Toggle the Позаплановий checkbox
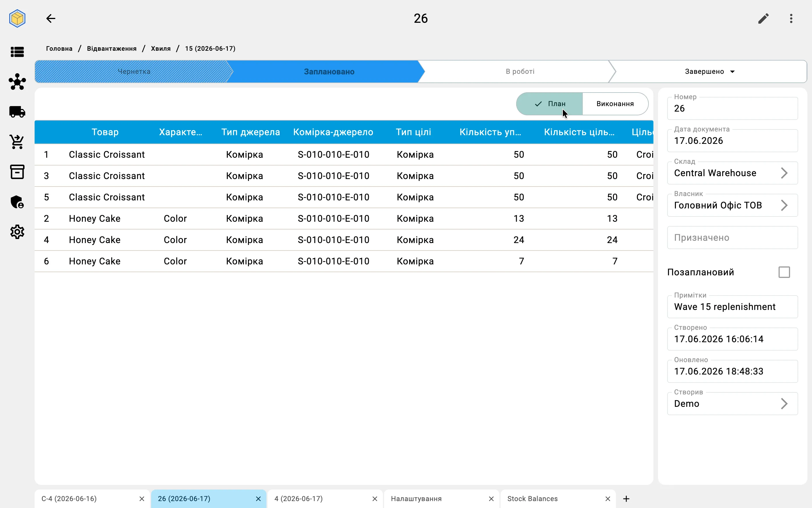Screen dimensions: 812x508 pos(784,272)
